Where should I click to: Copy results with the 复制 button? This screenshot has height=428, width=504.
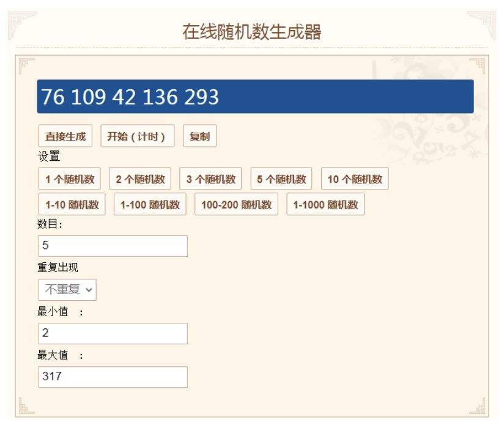199,136
